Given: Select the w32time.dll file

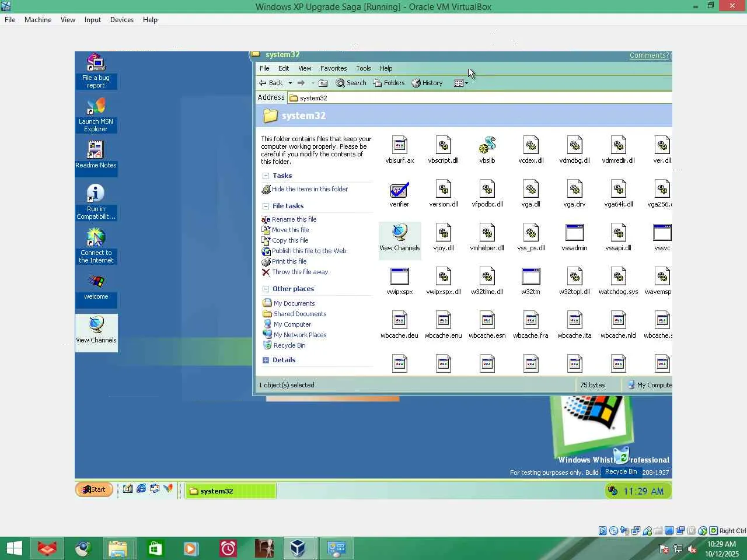Looking at the screenshot, I should click(487, 281).
